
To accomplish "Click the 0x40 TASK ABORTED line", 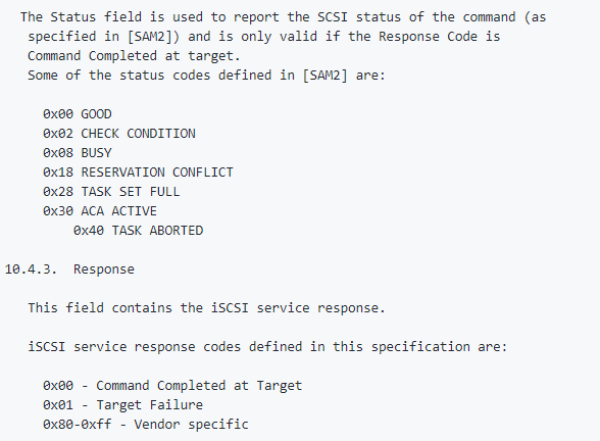I will (138, 230).
